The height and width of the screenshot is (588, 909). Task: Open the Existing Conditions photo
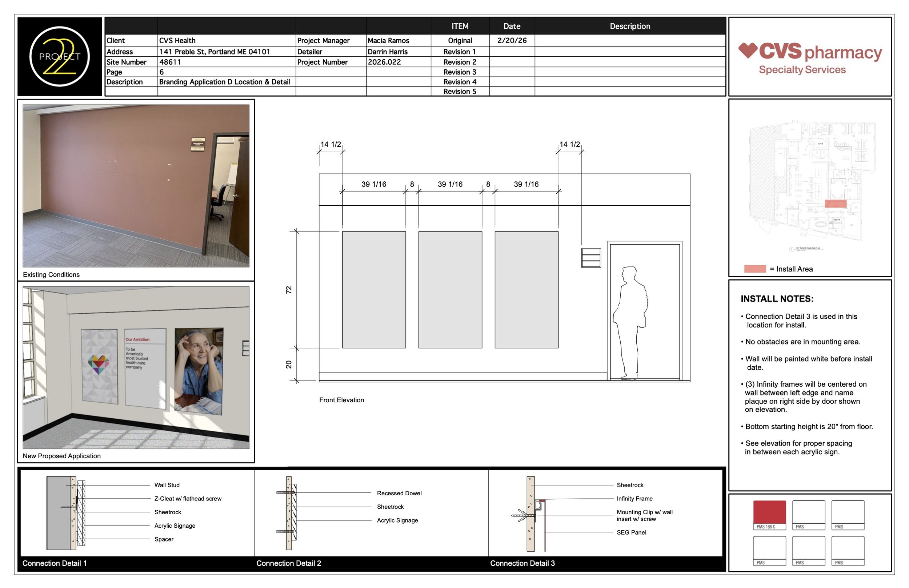pos(136,186)
